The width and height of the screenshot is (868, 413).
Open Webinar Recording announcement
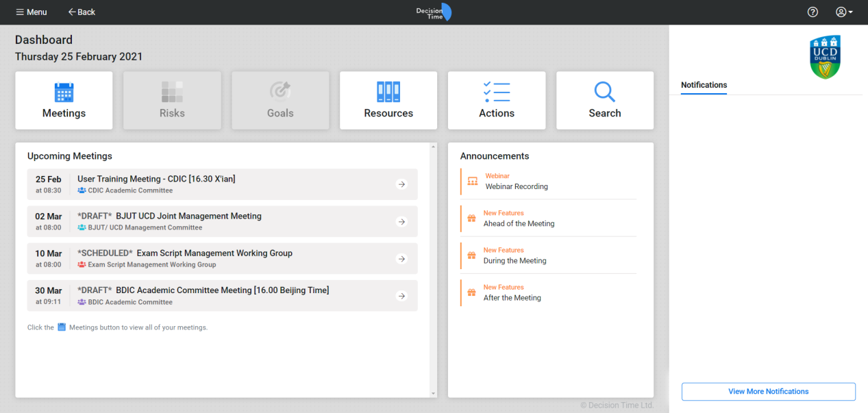517,186
